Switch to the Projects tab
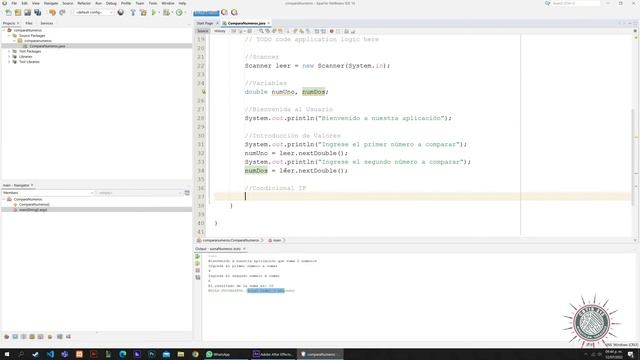Viewport: 640px width, 360px height. [x=9, y=23]
